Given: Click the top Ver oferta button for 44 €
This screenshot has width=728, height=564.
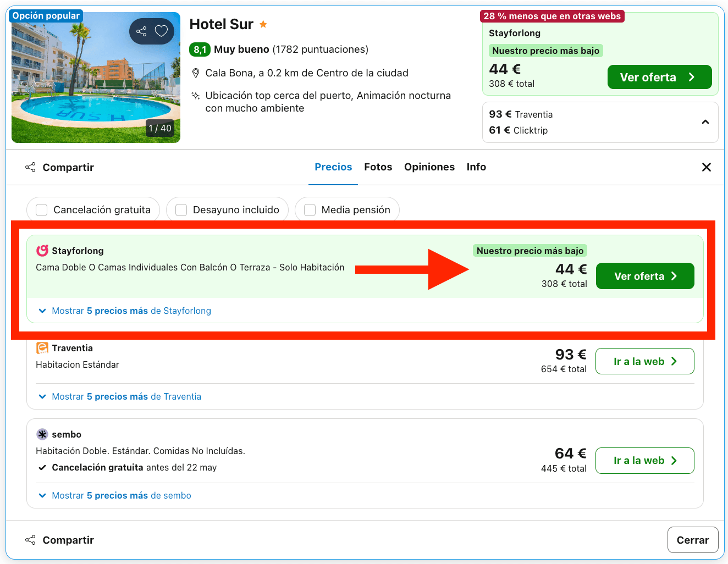Looking at the screenshot, I should [x=660, y=77].
